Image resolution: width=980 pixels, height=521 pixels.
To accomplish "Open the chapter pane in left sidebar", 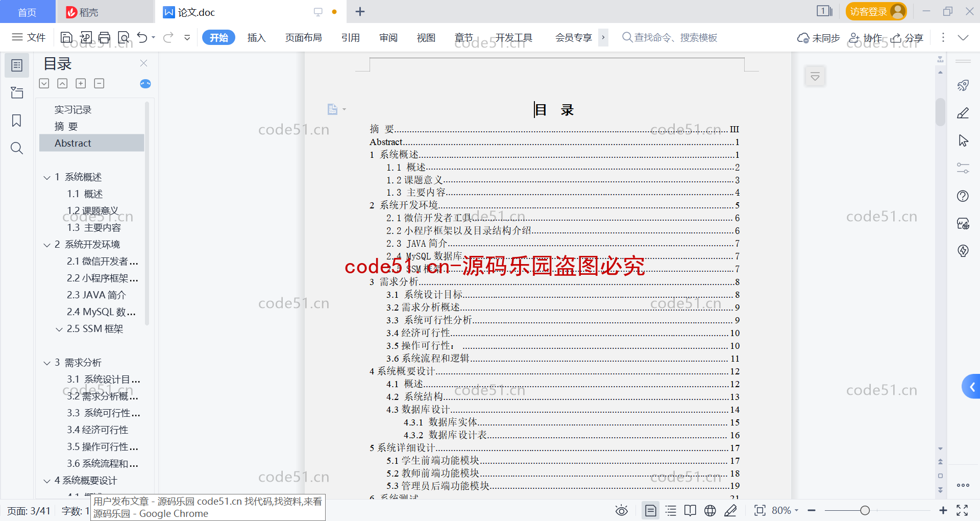I will (17, 92).
